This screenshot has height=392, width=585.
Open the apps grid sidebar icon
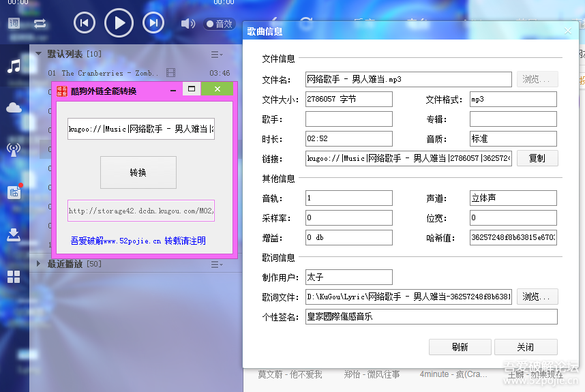tap(14, 277)
